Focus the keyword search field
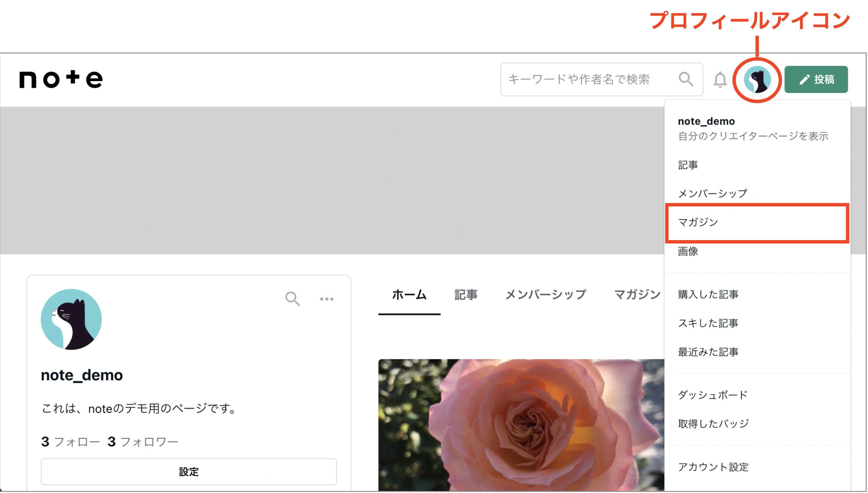This screenshot has height=493, width=868. click(x=602, y=79)
